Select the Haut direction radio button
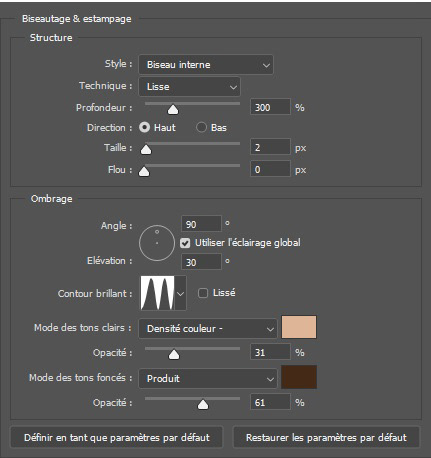The width and height of the screenshot is (431, 458). pyautogui.click(x=144, y=127)
